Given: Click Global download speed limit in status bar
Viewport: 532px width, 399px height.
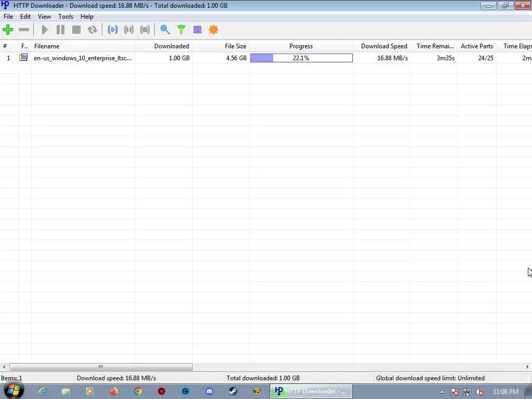Looking at the screenshot, I should 430,378.
